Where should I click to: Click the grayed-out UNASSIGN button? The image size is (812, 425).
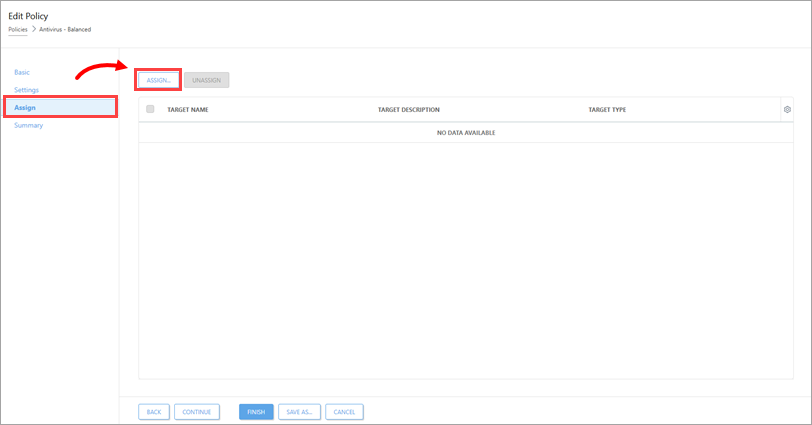[x=207, y=80]
